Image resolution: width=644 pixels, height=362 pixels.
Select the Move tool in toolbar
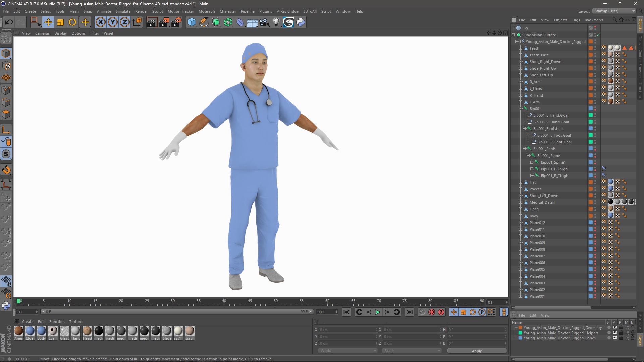pyautogui.click(x=48, y=22)
